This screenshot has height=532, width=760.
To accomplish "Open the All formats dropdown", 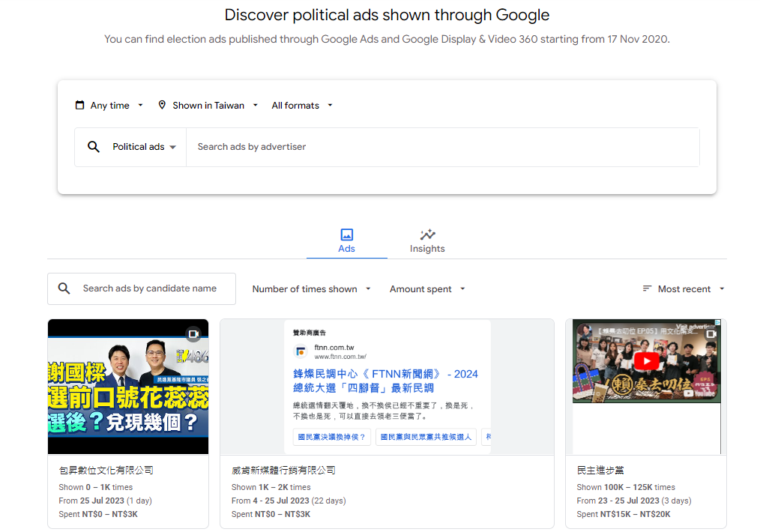I will coord(302,105).
